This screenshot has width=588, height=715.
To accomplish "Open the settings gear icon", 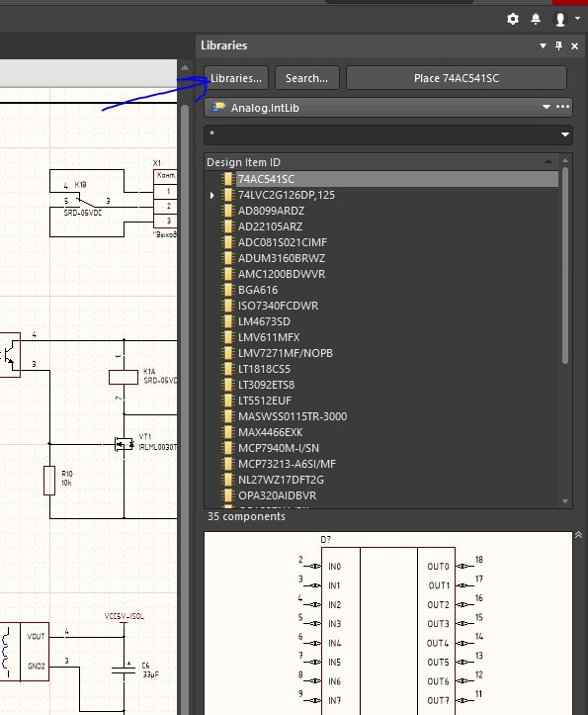I will coord(513,19).
